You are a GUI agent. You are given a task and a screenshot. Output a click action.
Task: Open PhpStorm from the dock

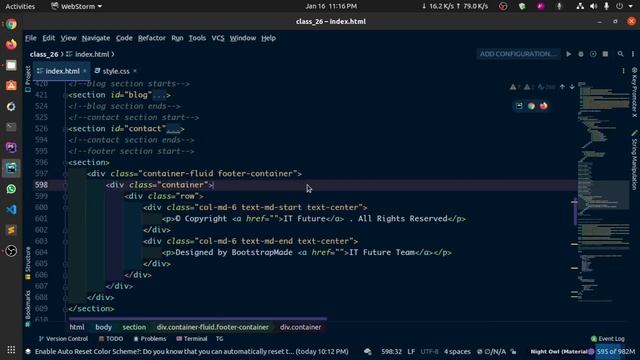pyautogui.click(x=11, y=147)
